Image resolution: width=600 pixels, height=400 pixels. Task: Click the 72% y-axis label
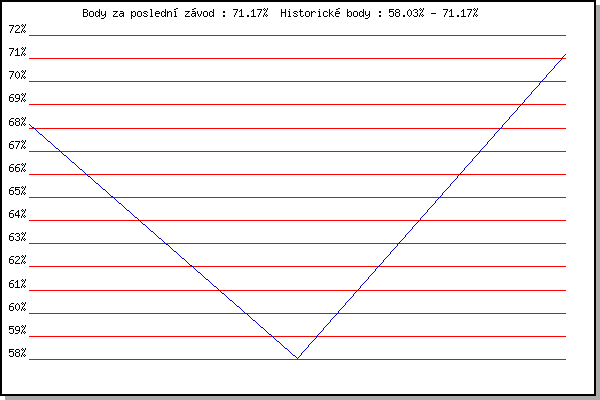coord(17,29)
